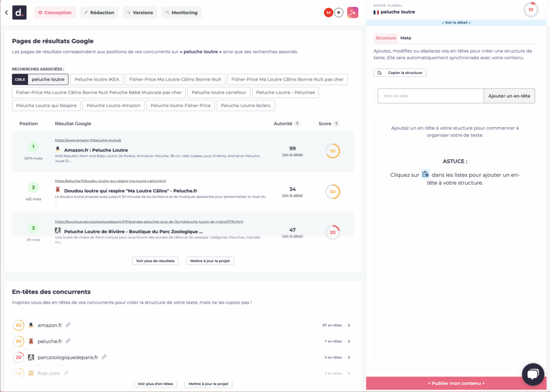Image resolution: width=550 pixels, height=392 pixels.
Task: Select the Structure tab
Action: 386,38
